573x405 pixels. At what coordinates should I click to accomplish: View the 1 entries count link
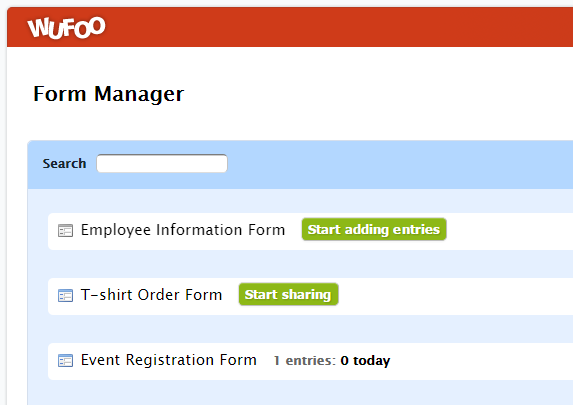[x=304, y=361]
